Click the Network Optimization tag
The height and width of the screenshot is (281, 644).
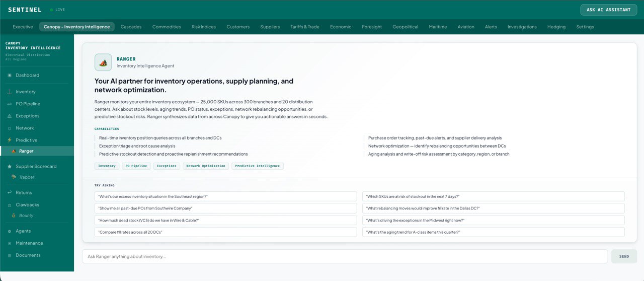[206, 166]
